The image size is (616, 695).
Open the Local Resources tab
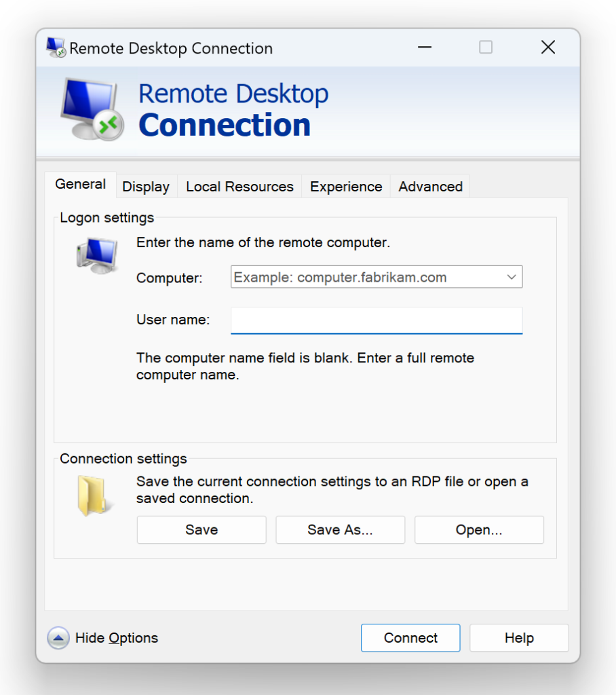(239, 186)
